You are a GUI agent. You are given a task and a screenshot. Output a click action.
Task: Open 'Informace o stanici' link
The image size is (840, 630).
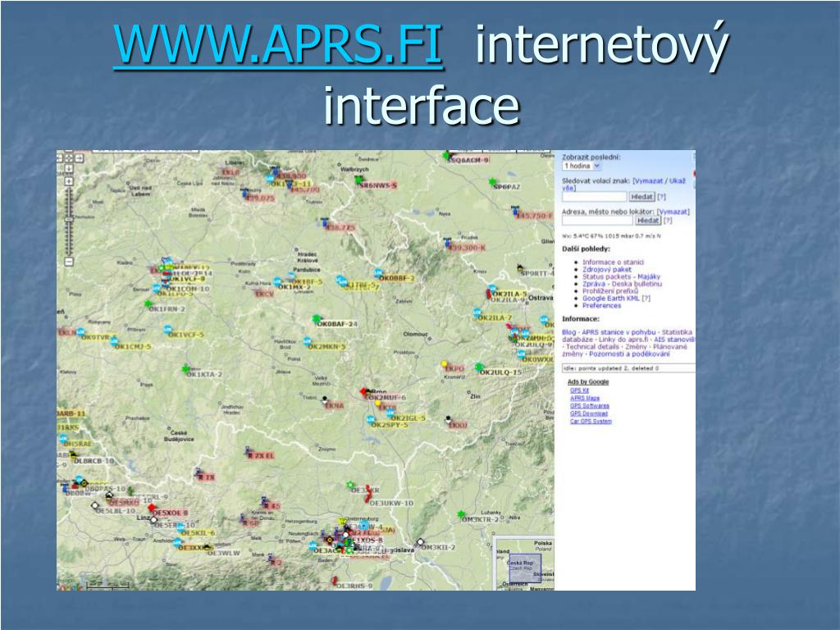[613, 262]
